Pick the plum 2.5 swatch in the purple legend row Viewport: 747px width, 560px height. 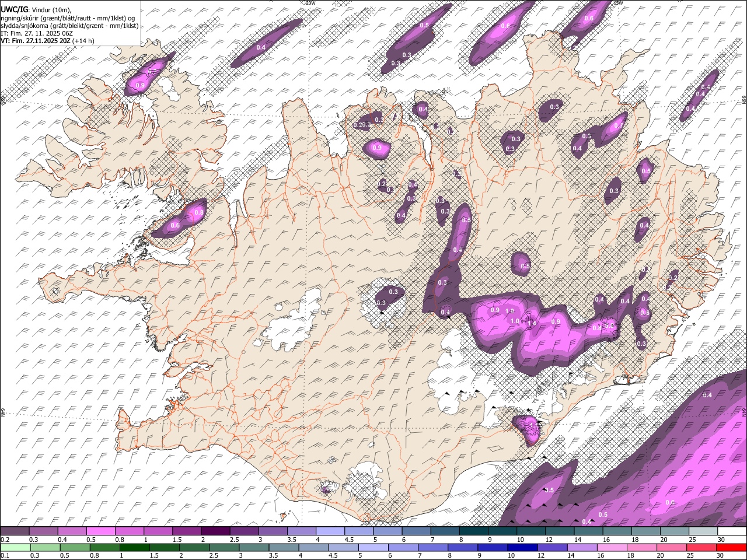[x=244, y=531]
